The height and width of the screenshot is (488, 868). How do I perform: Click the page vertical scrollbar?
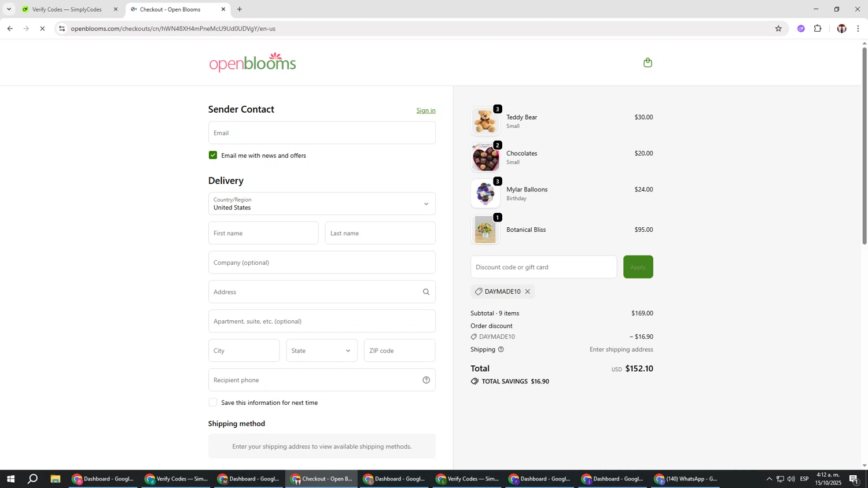(x=864, y=146)
